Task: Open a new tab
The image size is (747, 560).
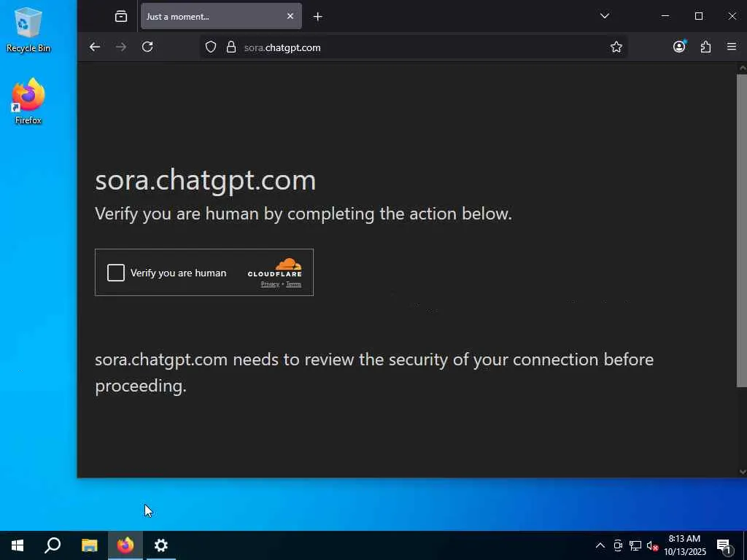Action: (318, 17)
